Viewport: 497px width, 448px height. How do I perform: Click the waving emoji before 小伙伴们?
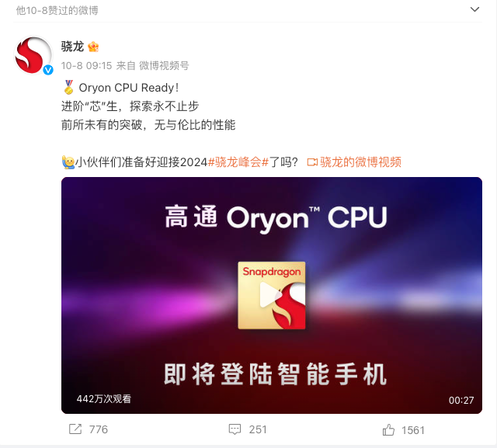[x=68, y=162]
